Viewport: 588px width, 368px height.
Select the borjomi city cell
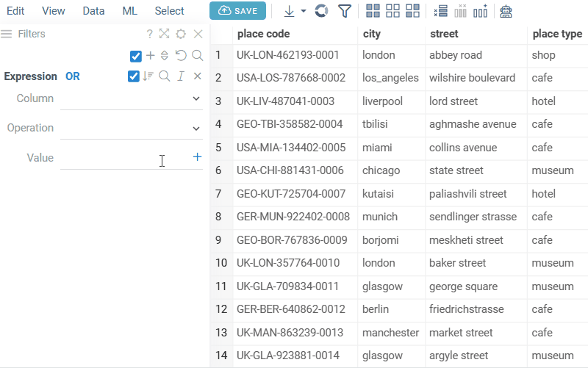click(392, 240)
